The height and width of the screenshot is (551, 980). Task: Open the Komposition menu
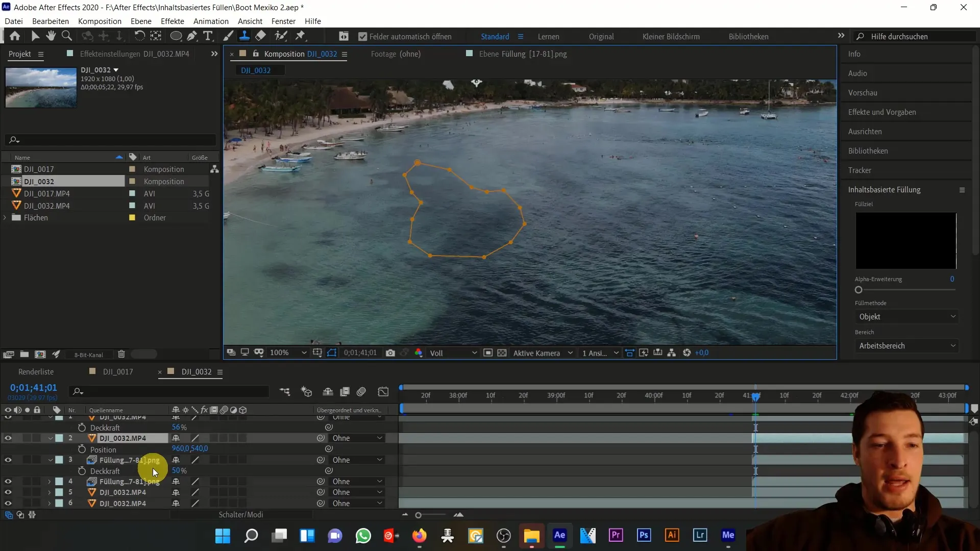pyautogui.click(x=100, y=21)
